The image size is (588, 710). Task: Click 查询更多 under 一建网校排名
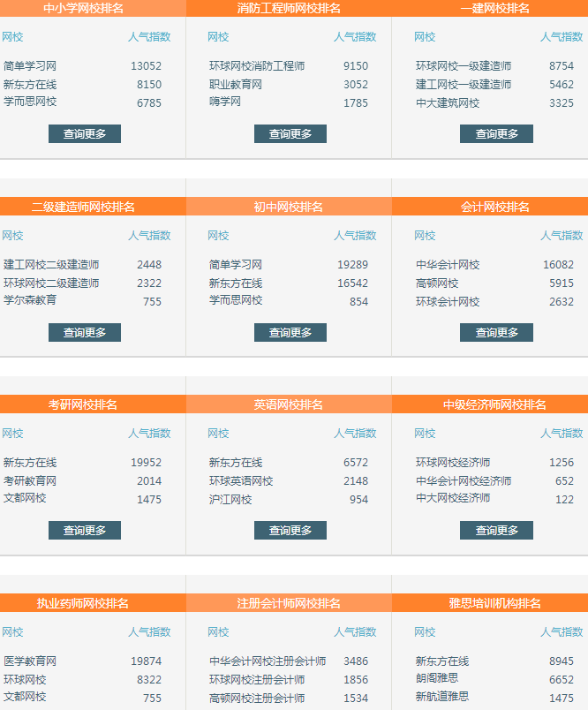pos(496,133)
